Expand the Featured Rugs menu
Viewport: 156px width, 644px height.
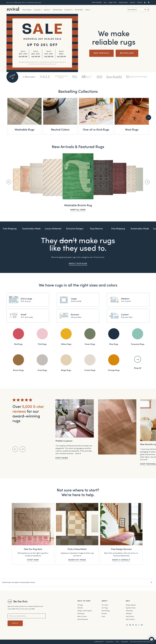27,10
